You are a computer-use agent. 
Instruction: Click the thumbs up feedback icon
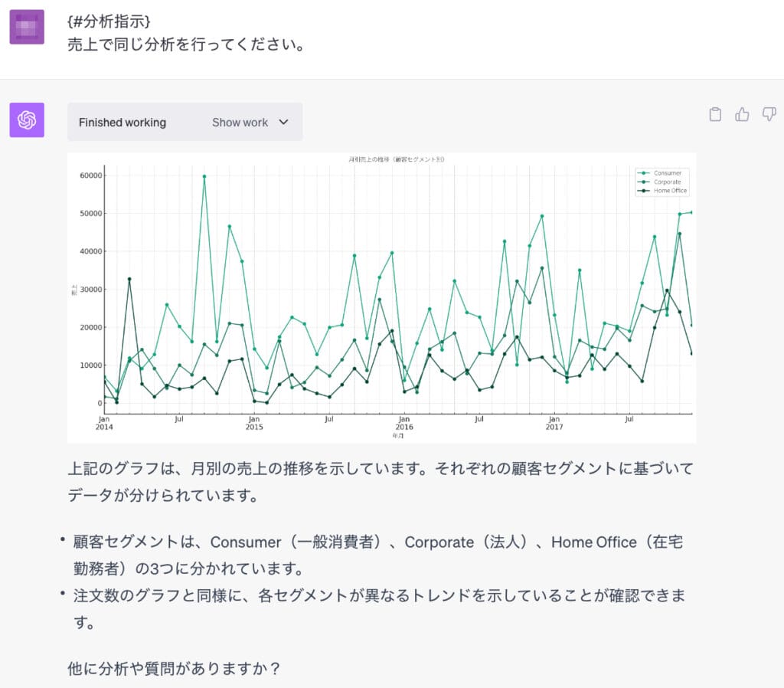point(742,115)
